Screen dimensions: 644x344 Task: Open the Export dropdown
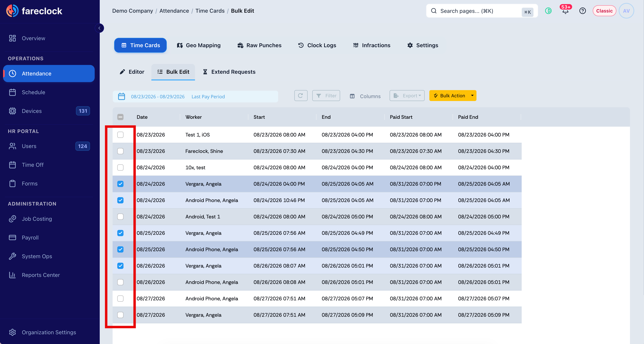coord(407,96)
